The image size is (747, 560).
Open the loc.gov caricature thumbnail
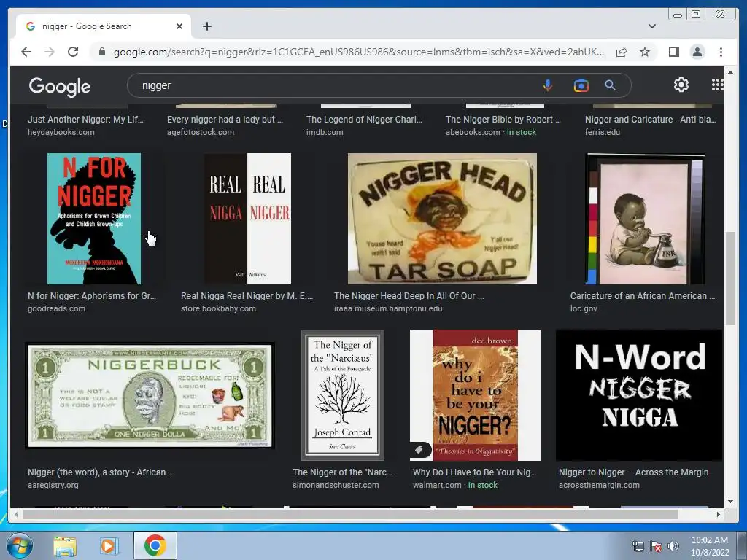(x=645, y=219)
